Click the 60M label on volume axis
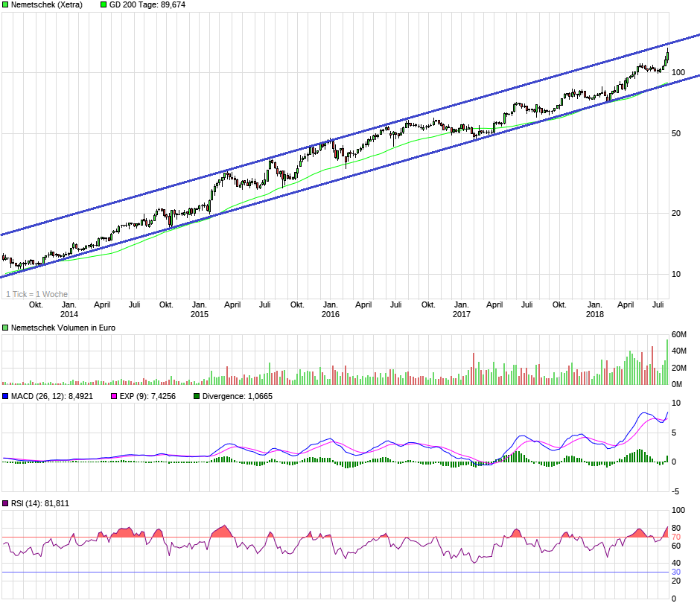Screen dimensions: 700x606 678,334
